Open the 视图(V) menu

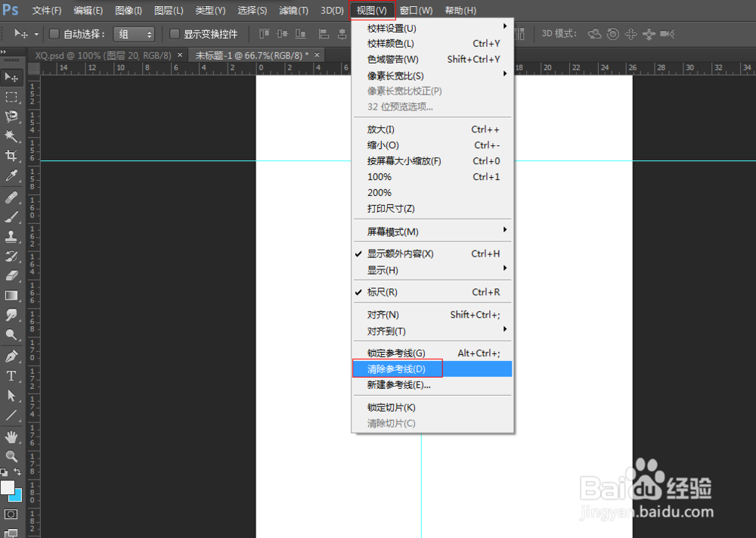(x=372, y=10)
